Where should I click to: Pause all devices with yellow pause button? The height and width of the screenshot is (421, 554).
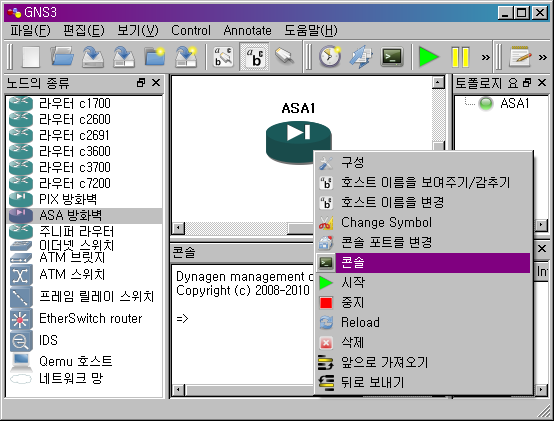click(x=460, y=57)
